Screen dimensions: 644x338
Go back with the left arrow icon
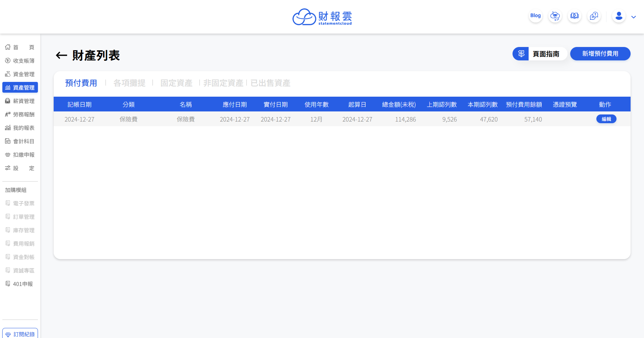61,55
